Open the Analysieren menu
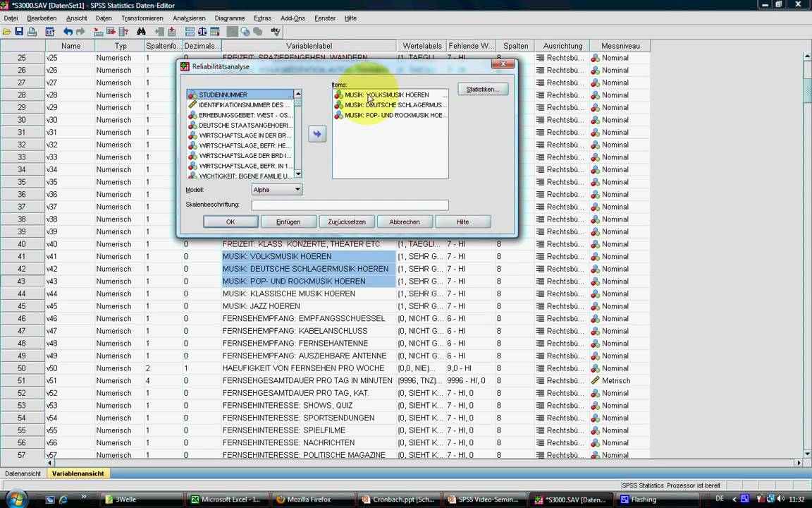812x508 pixels. (x=189, y=18)
